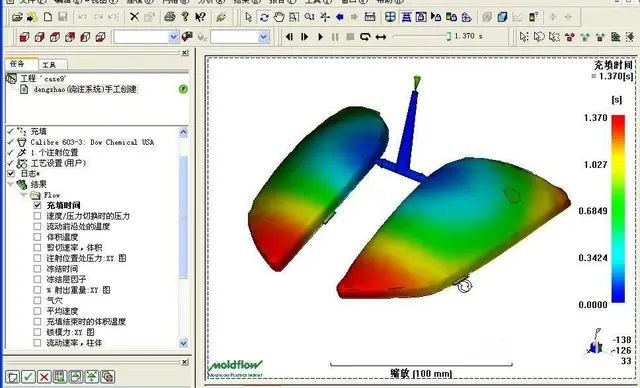This screenshot has width=640, height=388.
Task: Open the first toolbar combo box dropdown
Action: click(173, 37)
